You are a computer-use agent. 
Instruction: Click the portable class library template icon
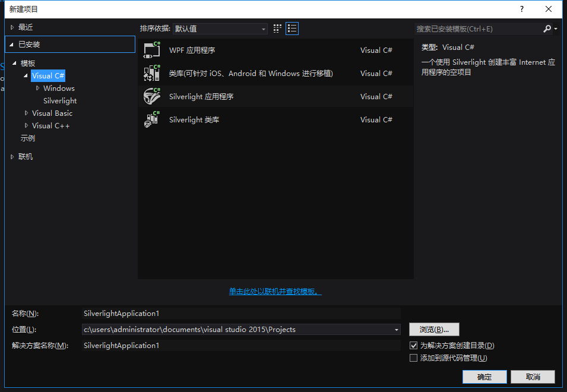(x=152, y=74)
